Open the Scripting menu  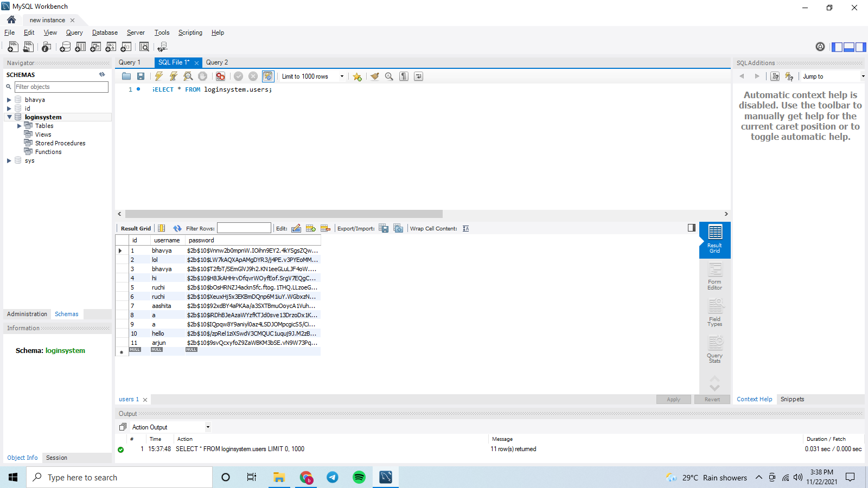pyautogui.click(x=190, y=33)
